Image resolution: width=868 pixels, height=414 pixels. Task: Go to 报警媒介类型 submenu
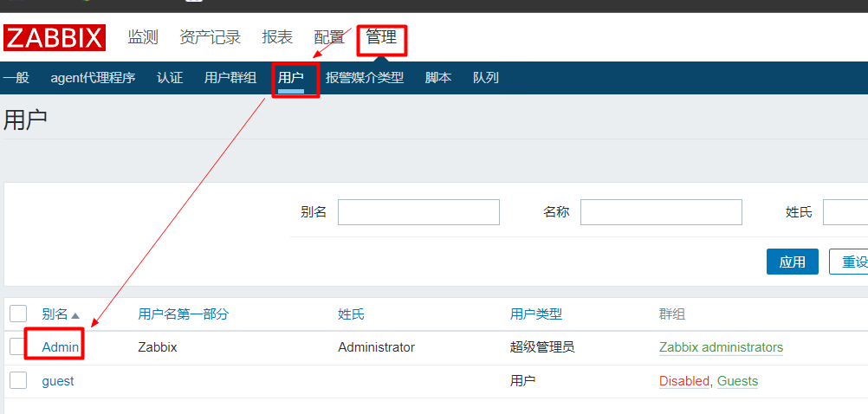pyautogui.click(x=364, y=77)
